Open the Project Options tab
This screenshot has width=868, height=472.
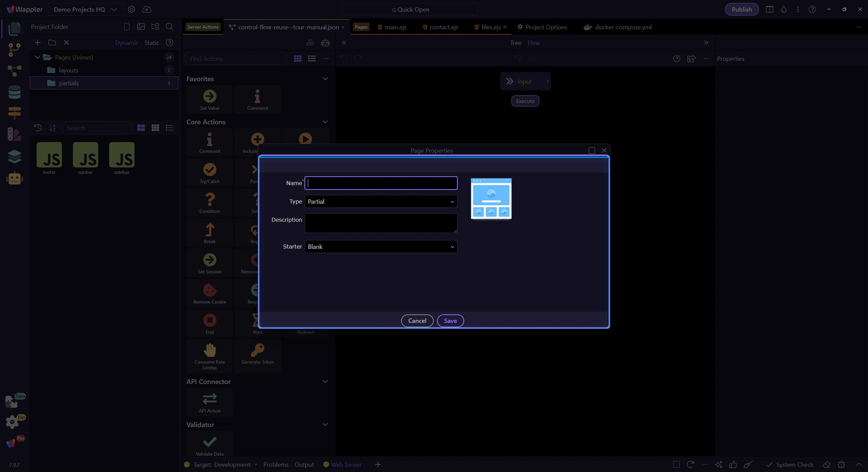click(542, 27)
